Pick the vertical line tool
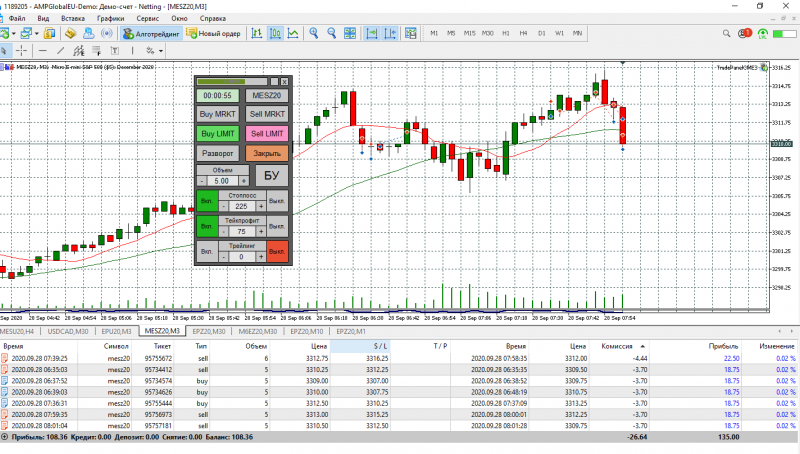The image size is (800, 454). coord(132,51)
